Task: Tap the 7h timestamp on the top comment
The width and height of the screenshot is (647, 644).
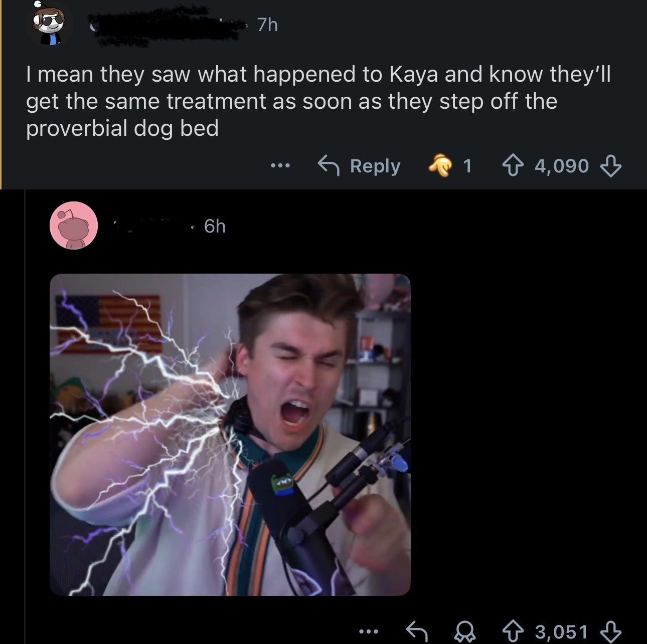Action: (267, 25)
